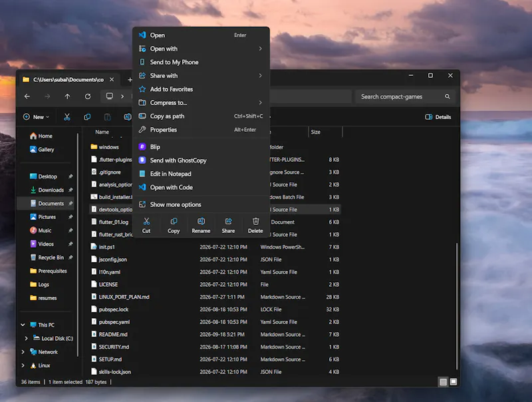Screen dimensions: 532x402
Task: Click Show more options
Action: point(201,204)
